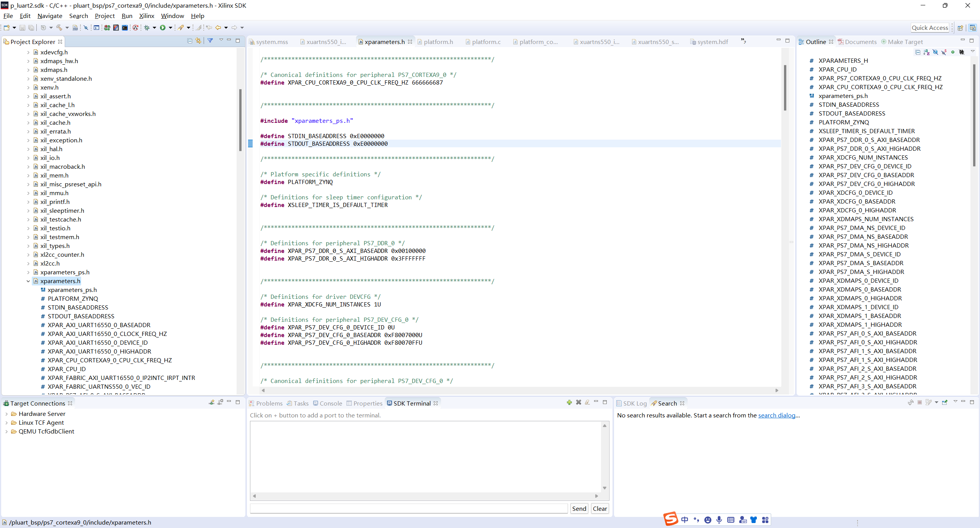Click the Save toolbar icon
980x528 pixels.
[x=22, y=28]
